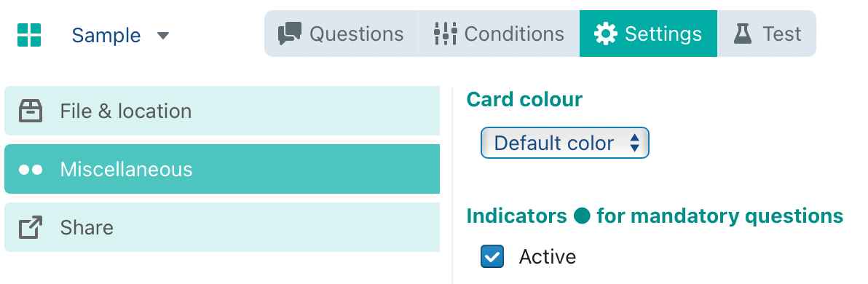Screen dimensions: 868x284
Task: Open the Test tab
Action: [x=767, y=33]
